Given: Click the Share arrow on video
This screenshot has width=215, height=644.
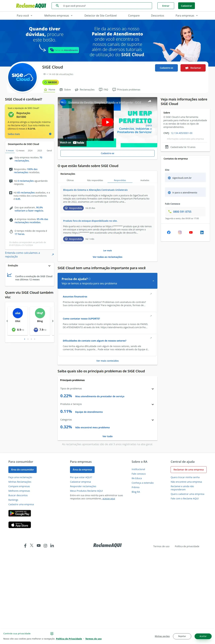Looking at the screenshot, I should click(x=149, y=101).
